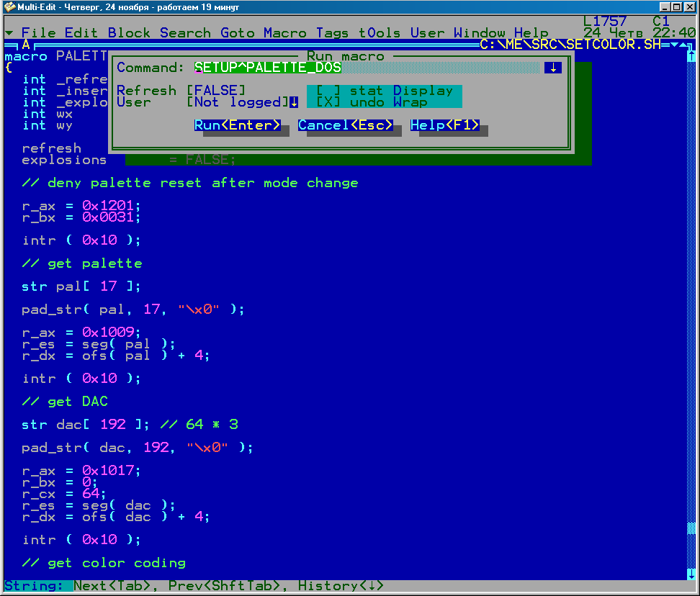Toggle the Refresh [FALSE] option
Screen dimensions: 700x596
pyautogui.click(x=216, y=91)
